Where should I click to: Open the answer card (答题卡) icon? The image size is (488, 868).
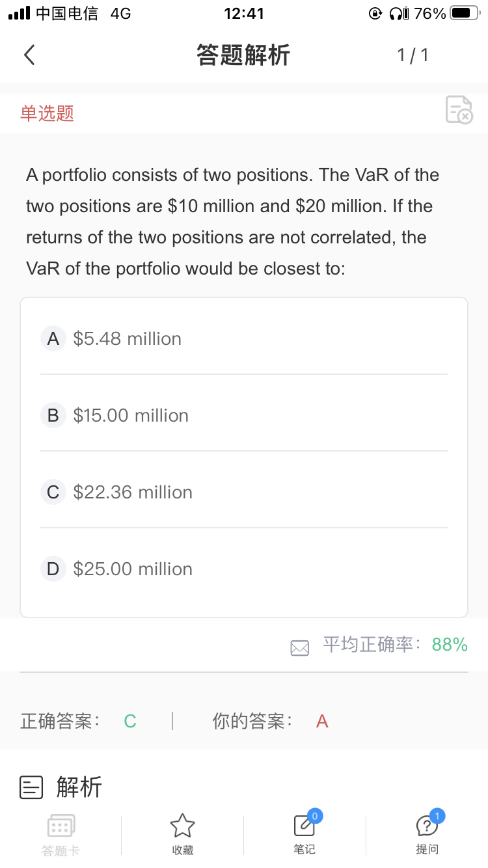(x=61, y=826)
